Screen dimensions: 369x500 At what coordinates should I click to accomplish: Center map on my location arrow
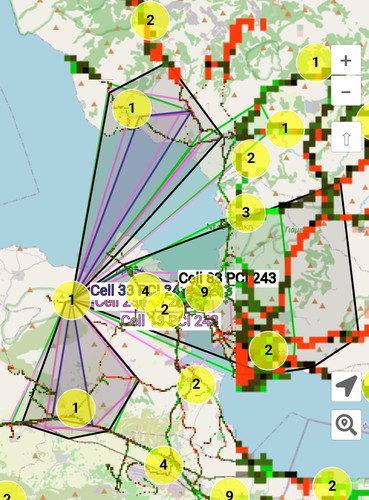(346, 387)
